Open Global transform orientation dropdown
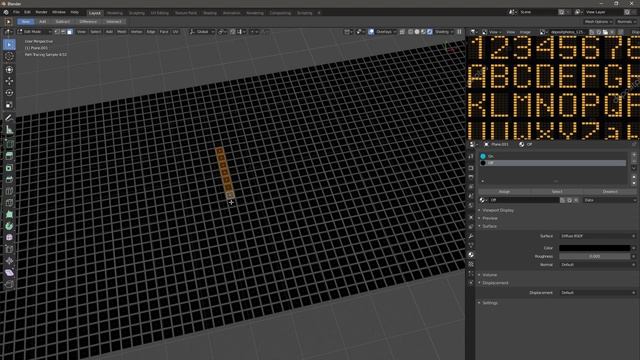This screenshot has width=640, height=360. pyautogui.click(x=202, y=31)
